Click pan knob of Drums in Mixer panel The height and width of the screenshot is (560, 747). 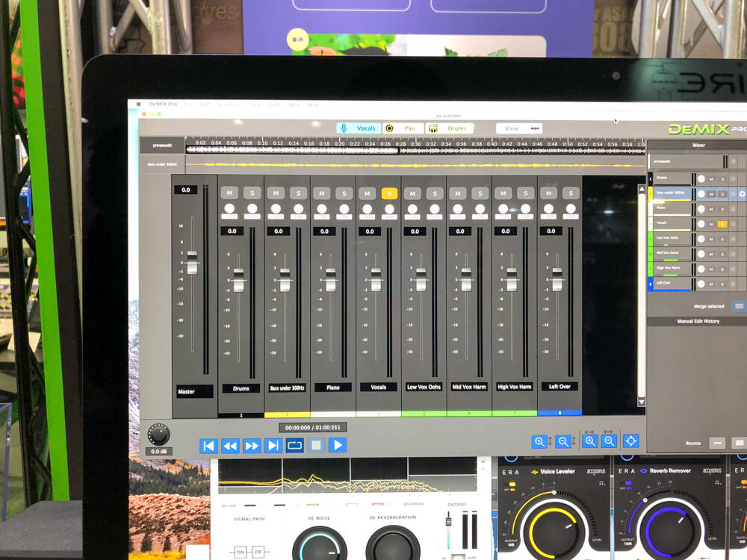click(x=701, y=179)
